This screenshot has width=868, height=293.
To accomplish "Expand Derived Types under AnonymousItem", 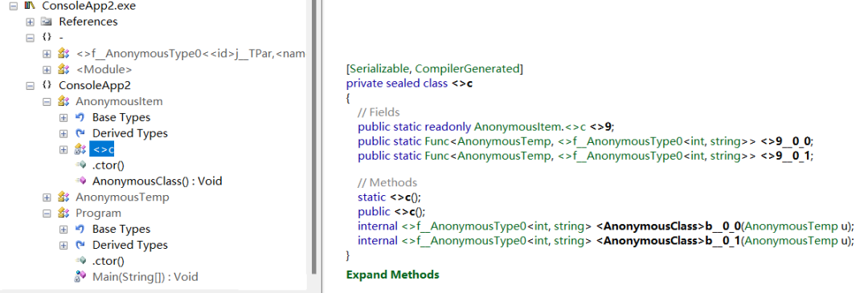I will pyautogui.click(x=63, y=133).
